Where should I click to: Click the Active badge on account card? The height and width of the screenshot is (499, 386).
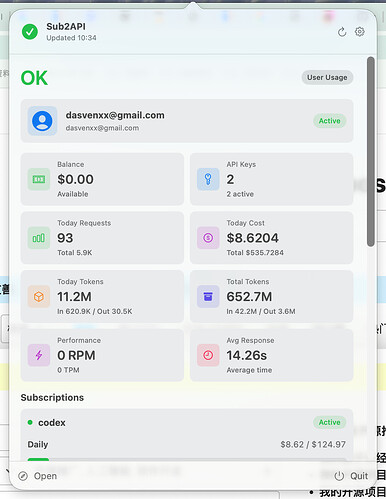tap(329, 121)
